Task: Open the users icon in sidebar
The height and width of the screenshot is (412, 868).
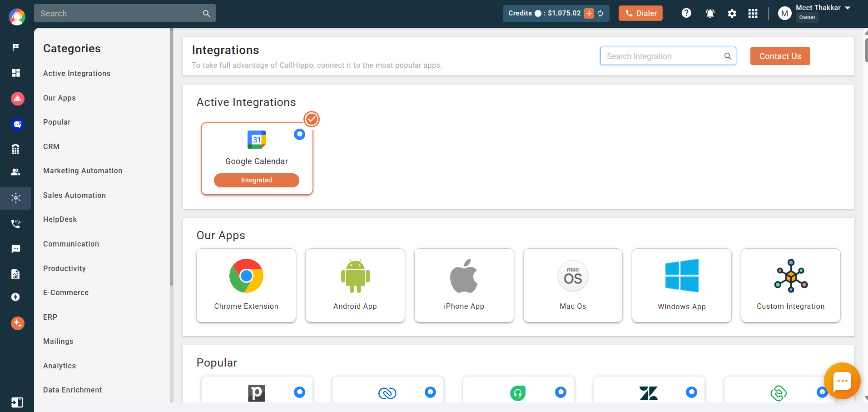Action: click(16, 172)
